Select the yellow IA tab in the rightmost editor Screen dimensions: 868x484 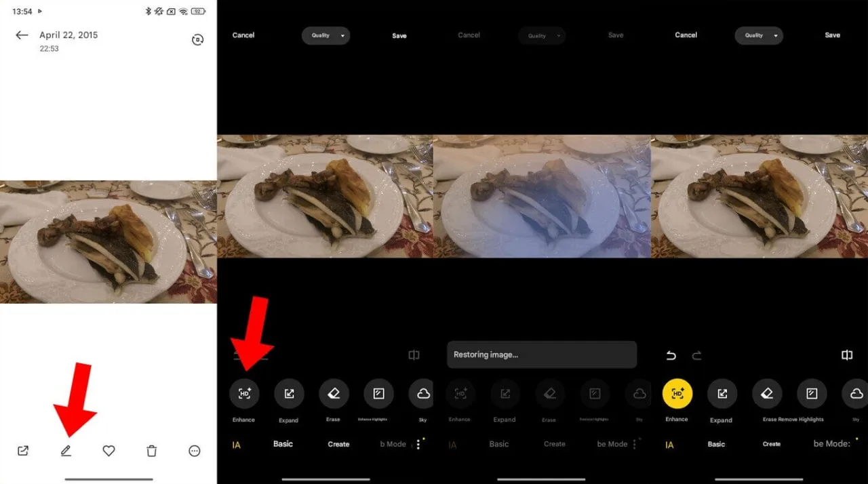pyautogui.click(x=669, y=445)
